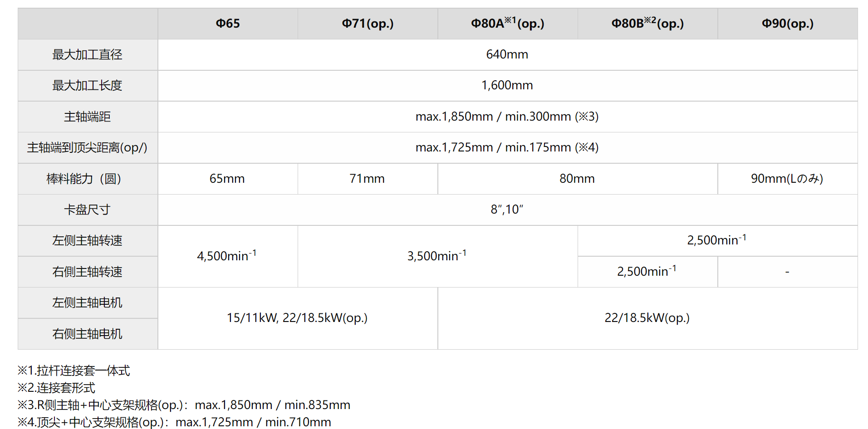
Task: Click the Φ71(op.) column header
Action: click(368, 24)
